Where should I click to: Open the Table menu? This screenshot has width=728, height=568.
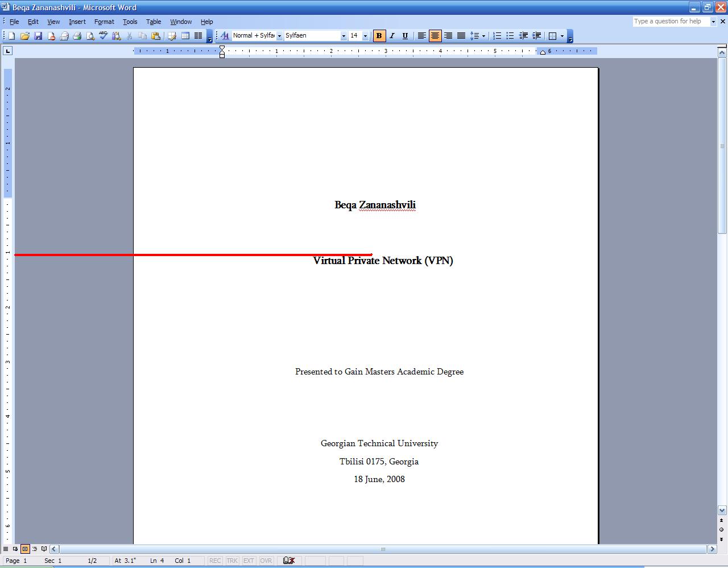[154, 22]
